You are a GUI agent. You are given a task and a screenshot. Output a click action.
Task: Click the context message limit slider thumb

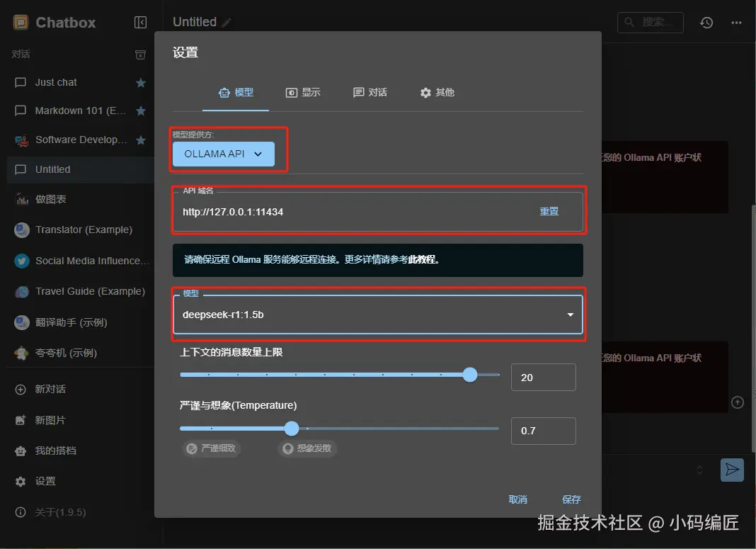470,375
